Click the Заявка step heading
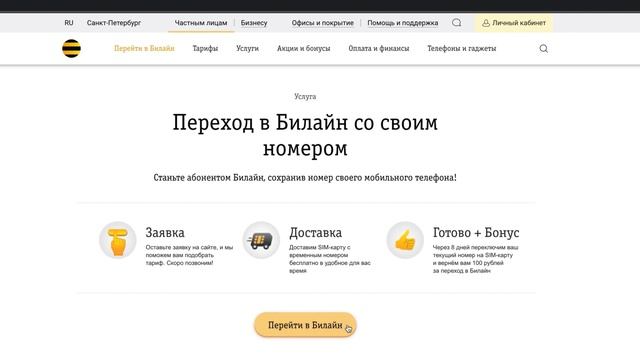The height and width of the screenshot is (360, 640). point(165,233)
